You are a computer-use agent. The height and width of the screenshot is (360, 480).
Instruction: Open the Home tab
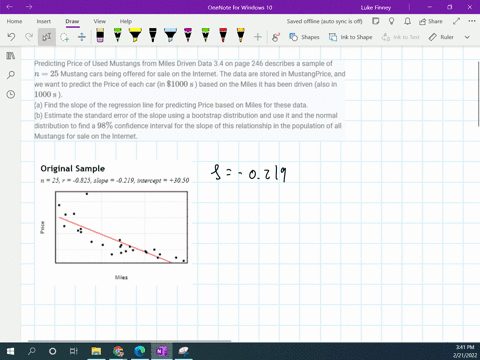(14, 21)
